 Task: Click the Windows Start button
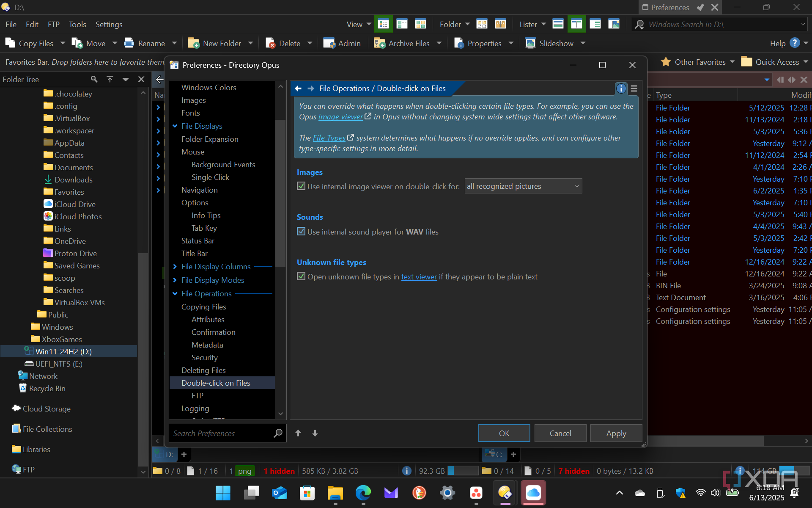click(223, 493)
